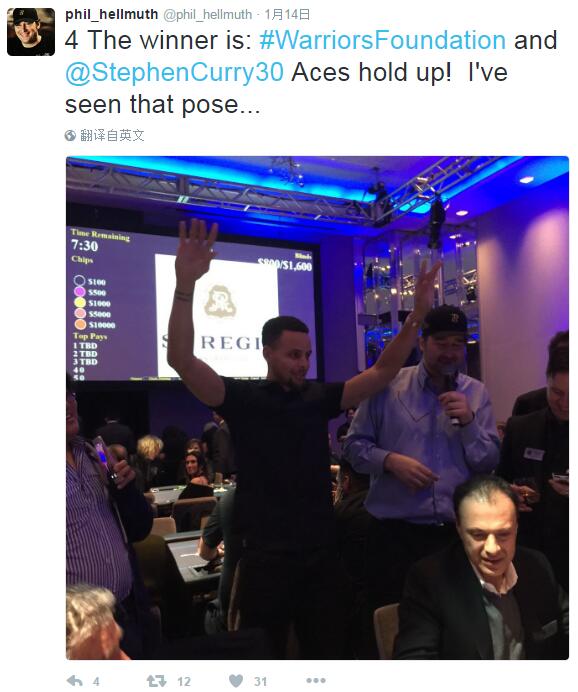This screenshot has width=578, height=692.
Task: Retweet this tweet using the retweet icon
Action: [156, 681]
